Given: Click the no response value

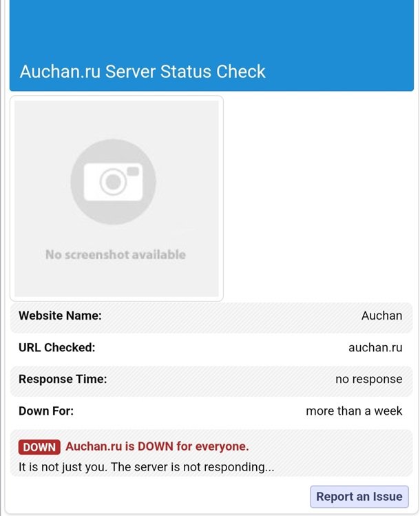Looking at the screenshot, I should (368, 379).
